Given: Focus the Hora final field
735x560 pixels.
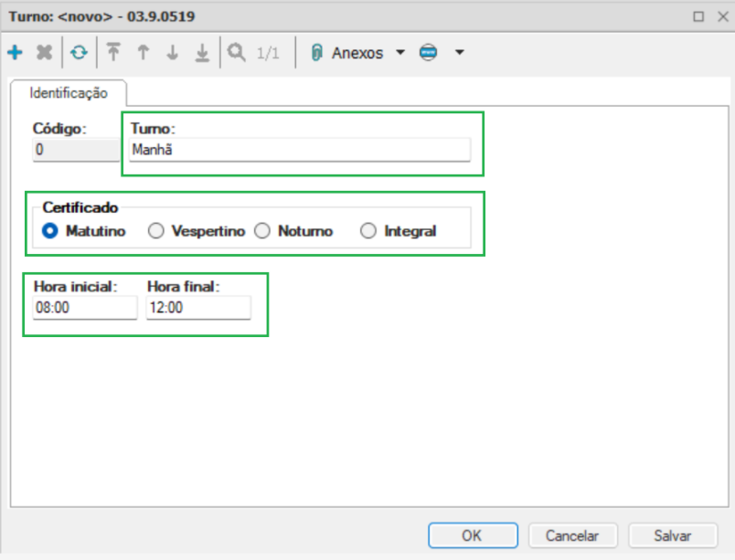Looking at the screenshot, I should coord(198,308).
